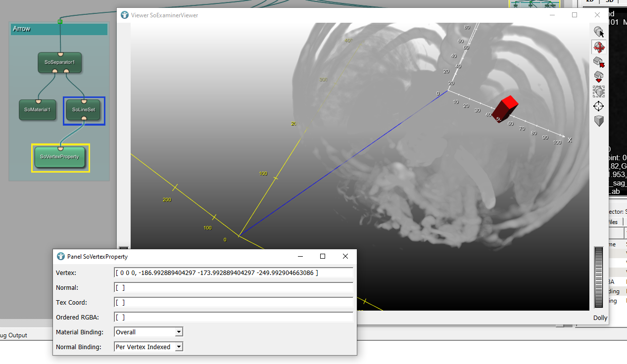
Task: Click the Vertex coordinates field
Action: coord(233,273)
